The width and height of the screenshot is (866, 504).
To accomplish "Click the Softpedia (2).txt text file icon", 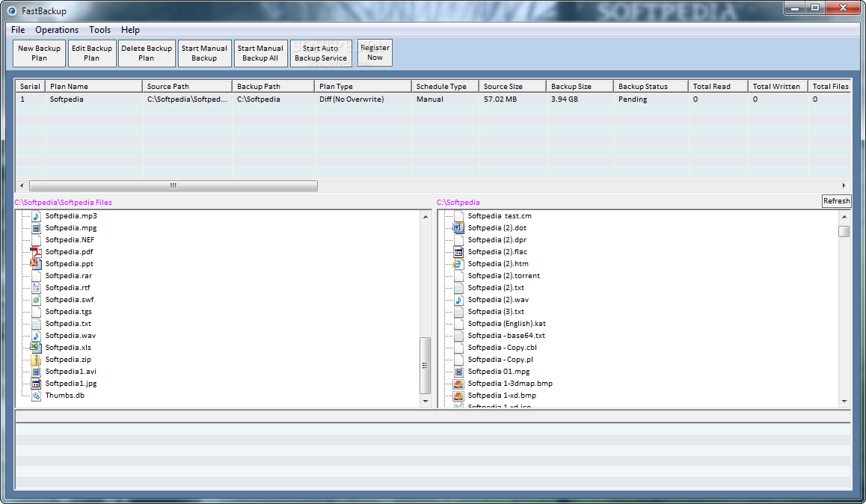I will pos(458,288).
